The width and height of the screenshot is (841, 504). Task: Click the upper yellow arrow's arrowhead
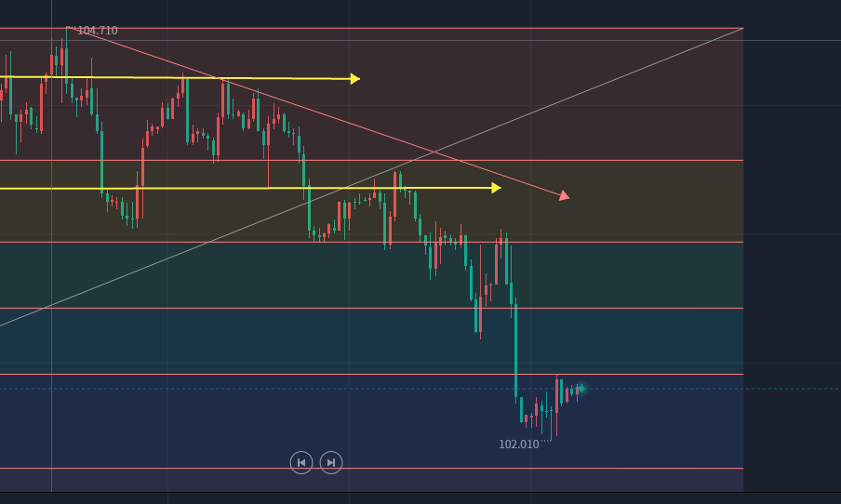click(354, 79)
